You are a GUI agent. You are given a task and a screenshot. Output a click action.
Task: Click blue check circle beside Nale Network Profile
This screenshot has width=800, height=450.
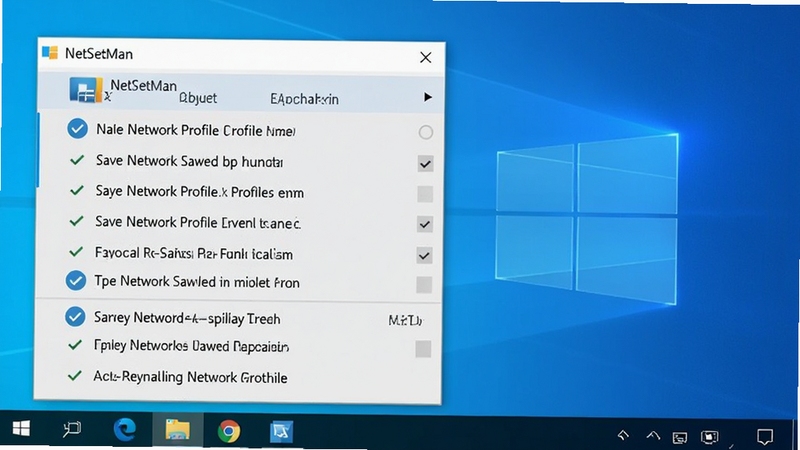pyautogui.click(x=78, y=129)
